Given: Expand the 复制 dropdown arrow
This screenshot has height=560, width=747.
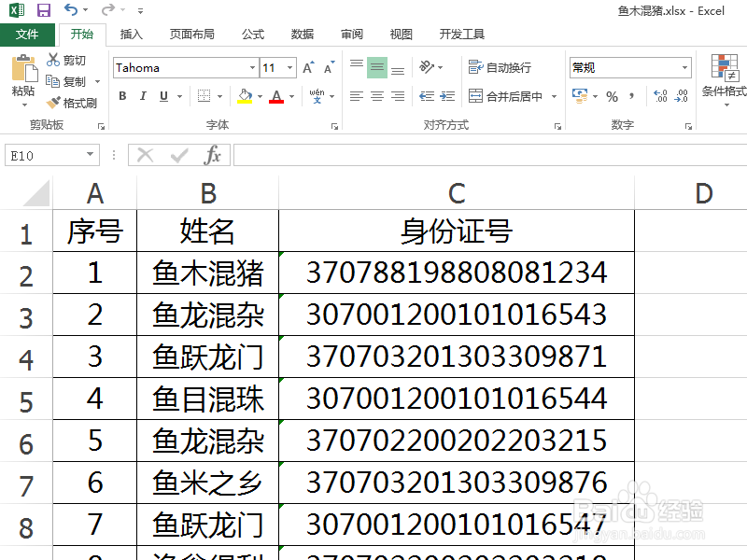Looking at the screenshot, I should point(98,82).
